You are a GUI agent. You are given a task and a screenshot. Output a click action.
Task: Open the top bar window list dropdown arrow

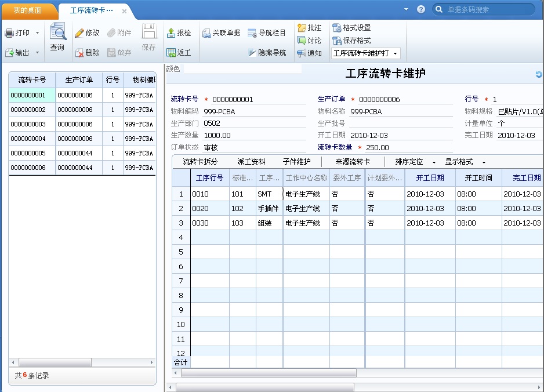pos(407,9)
